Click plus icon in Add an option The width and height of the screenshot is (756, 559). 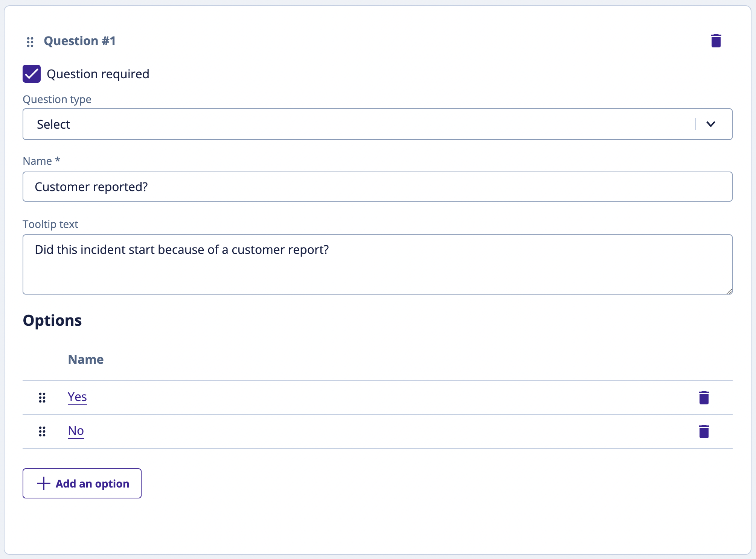coord(44,483)
